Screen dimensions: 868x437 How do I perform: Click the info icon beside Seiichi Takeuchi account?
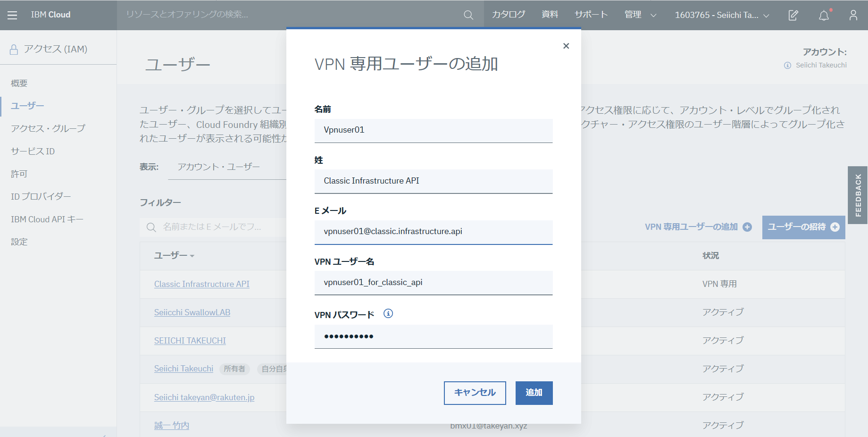tap(787, 65)
